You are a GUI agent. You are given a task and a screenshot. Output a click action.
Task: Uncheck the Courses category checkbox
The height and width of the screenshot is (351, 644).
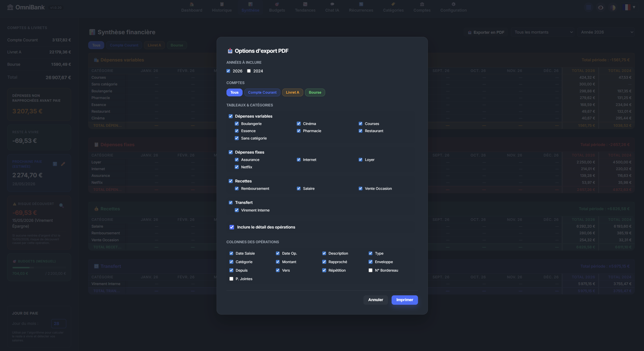360,124
